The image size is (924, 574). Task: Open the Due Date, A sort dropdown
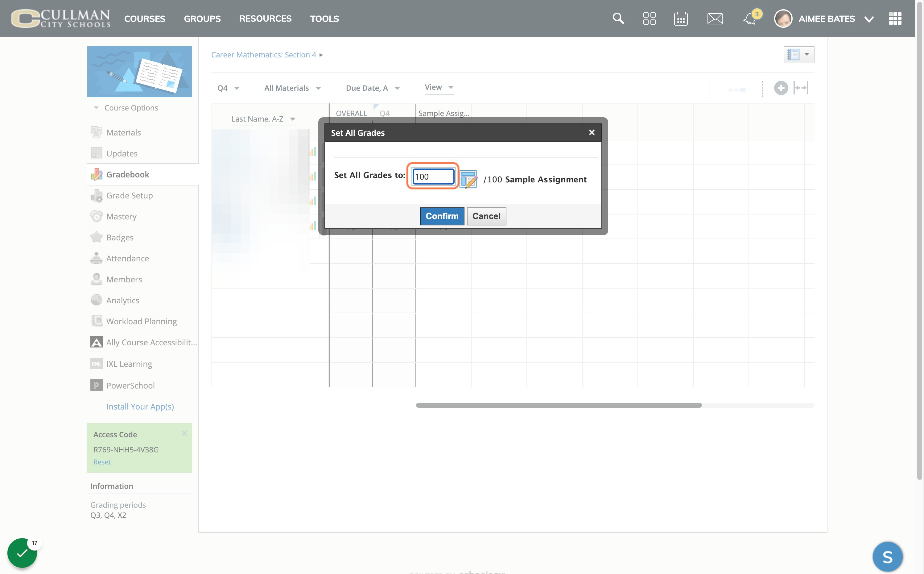tap(373, 88)
